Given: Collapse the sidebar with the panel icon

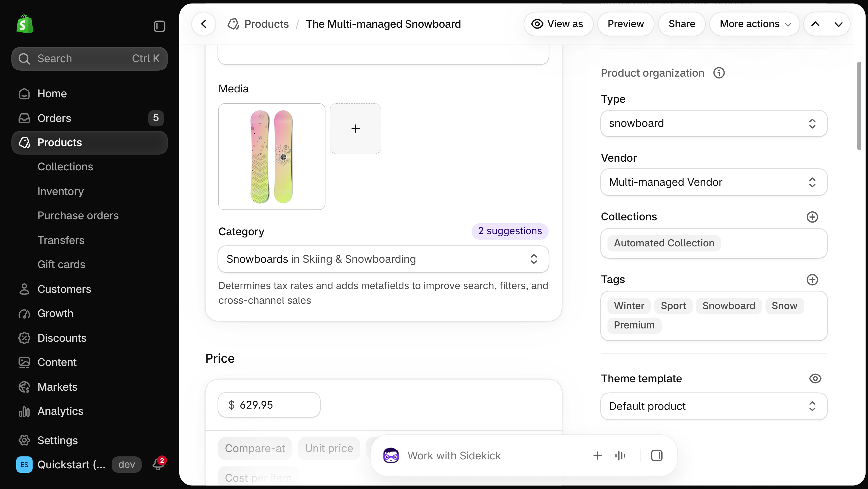Looking at the screenshot, I should click(159, 26).
